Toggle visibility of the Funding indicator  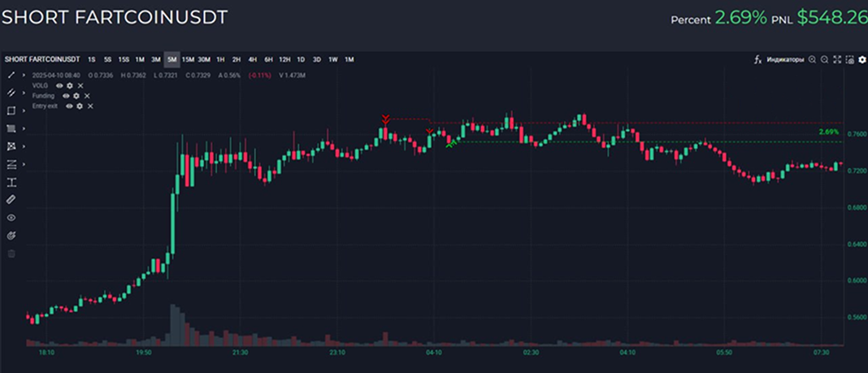(x=66, y=96)
